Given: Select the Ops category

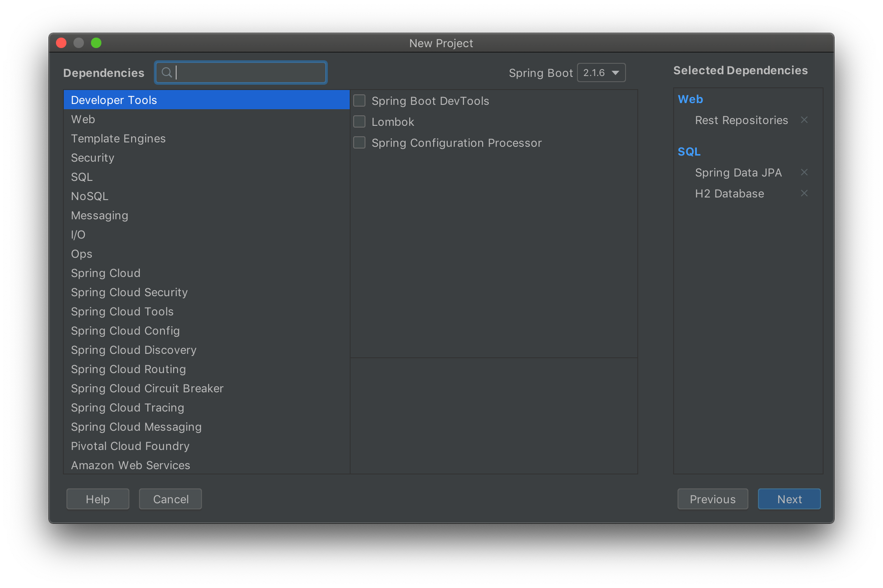Looking at the screenshot, I should coord(206,254).
